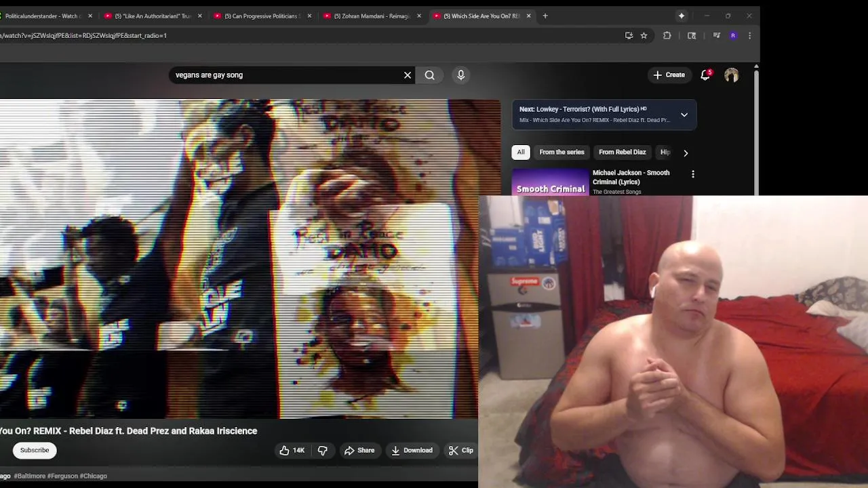Viewport: 868px width, 488px height.
Task: Open the #Baltimore hashtag
Action: tap(29, 476)
